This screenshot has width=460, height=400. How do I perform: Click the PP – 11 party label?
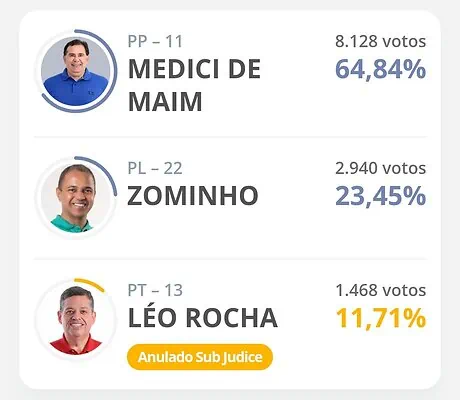point(155,42)
